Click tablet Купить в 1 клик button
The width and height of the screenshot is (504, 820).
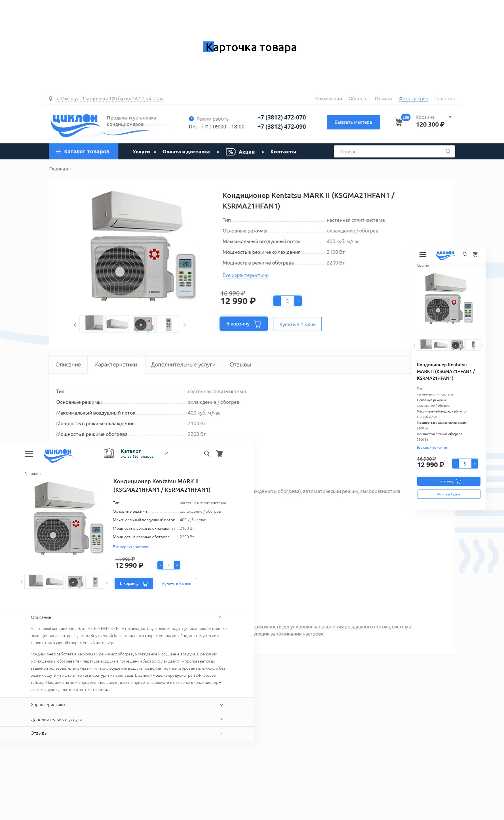pyautogui.click(x=177, y=584)
